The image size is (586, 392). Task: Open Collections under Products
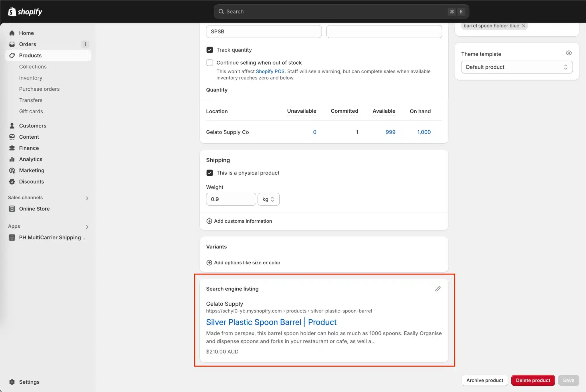(33, 66)
